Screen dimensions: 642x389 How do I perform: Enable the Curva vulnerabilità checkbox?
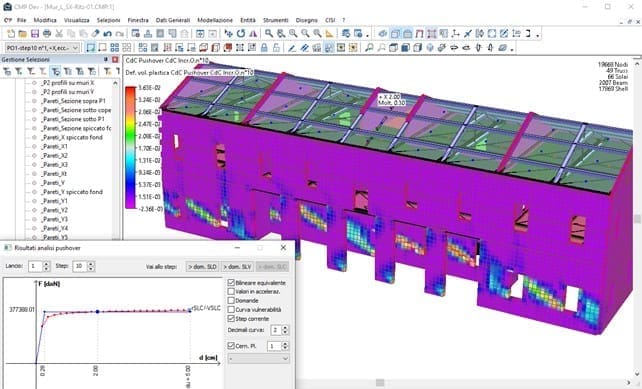pos(231,310)
